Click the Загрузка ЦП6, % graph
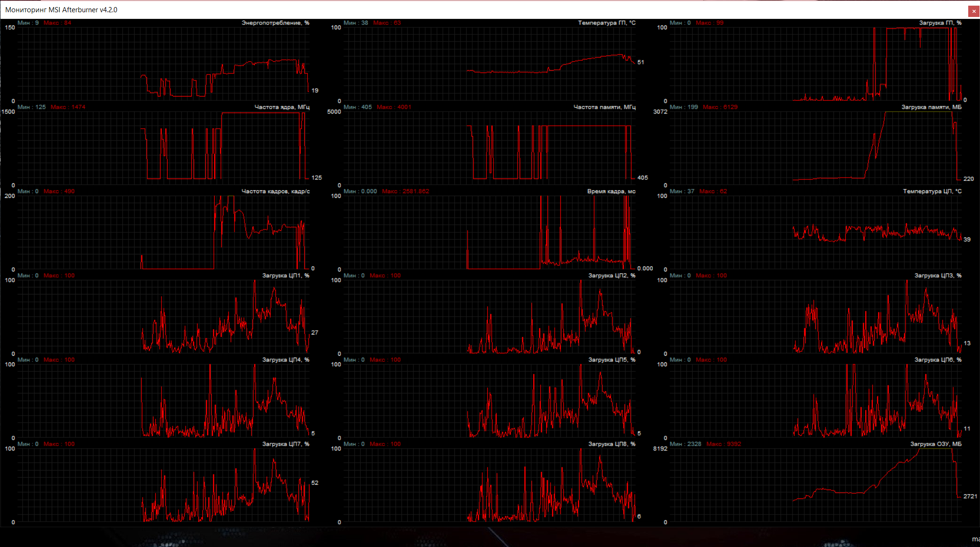 click(815, 401)
